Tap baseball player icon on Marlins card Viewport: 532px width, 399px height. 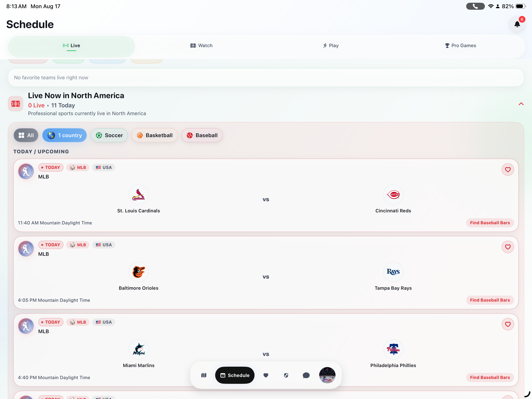26,326
